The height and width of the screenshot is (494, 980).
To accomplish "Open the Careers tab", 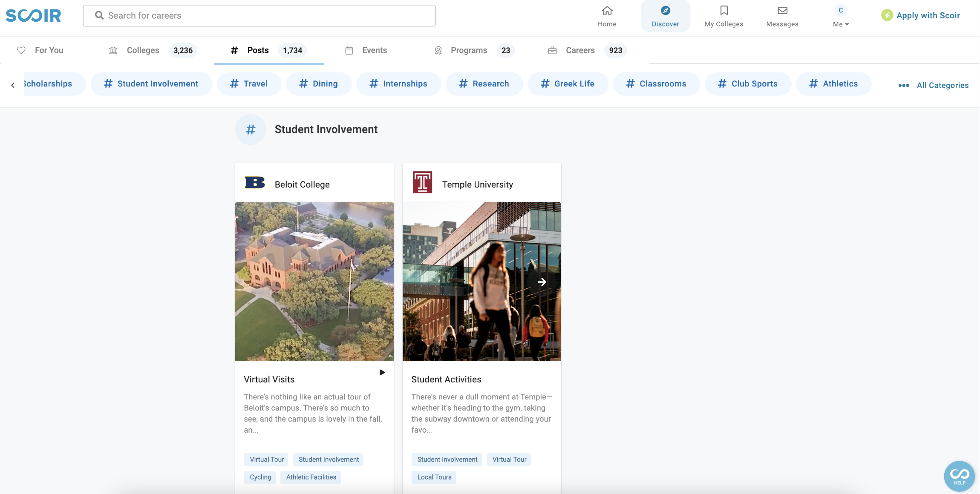I will pyautogui.click(x=587, y=50).
